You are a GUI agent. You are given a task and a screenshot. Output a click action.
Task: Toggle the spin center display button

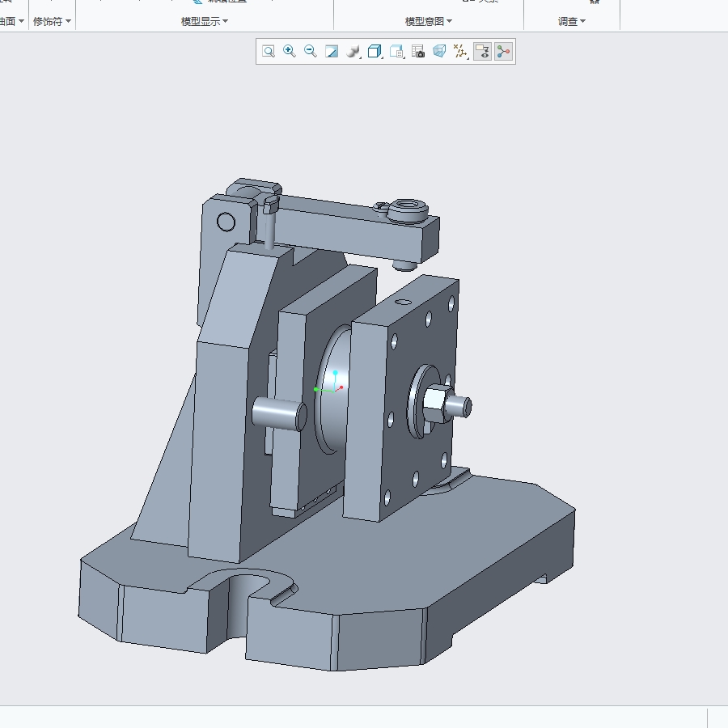point(503,52)
